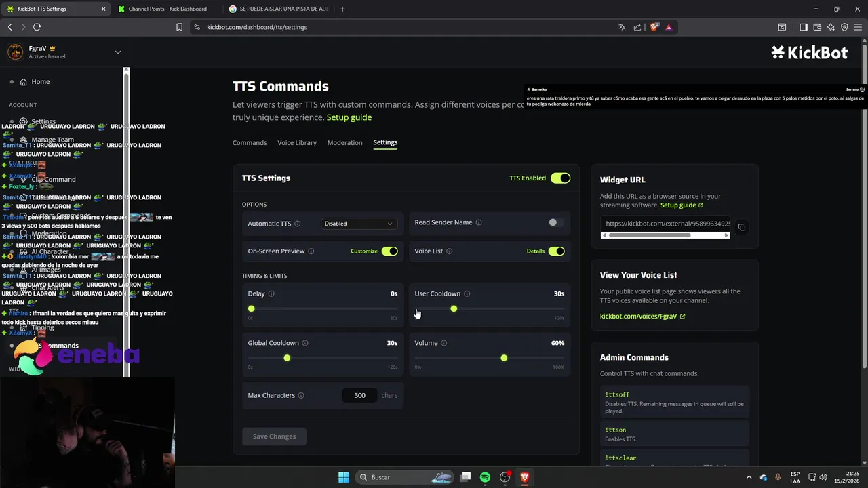Click the browser address bar URL
This screenshot has height=488, width=868.
[x=257, y=27]
